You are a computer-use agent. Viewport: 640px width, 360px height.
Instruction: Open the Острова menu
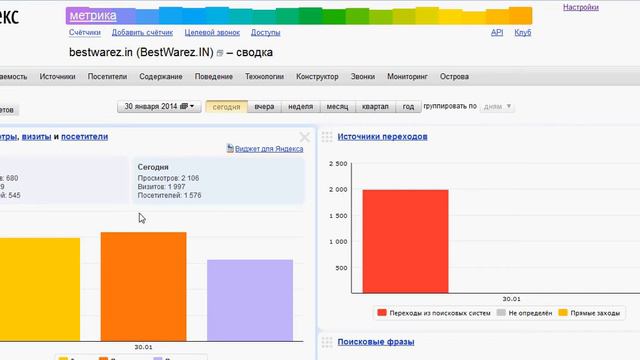pos(454,76)
